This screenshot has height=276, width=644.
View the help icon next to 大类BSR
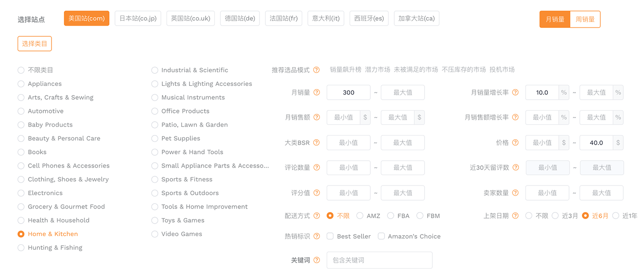point(316,142)
